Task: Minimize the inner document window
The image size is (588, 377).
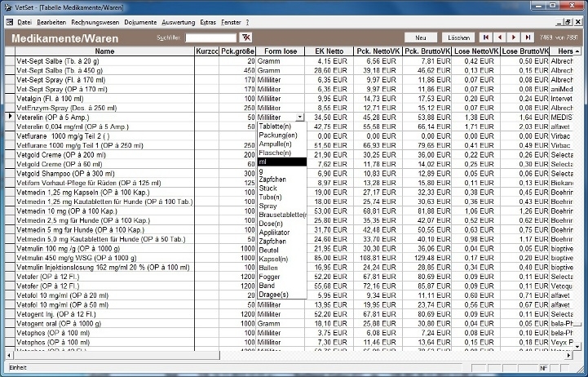Action: 560,23
